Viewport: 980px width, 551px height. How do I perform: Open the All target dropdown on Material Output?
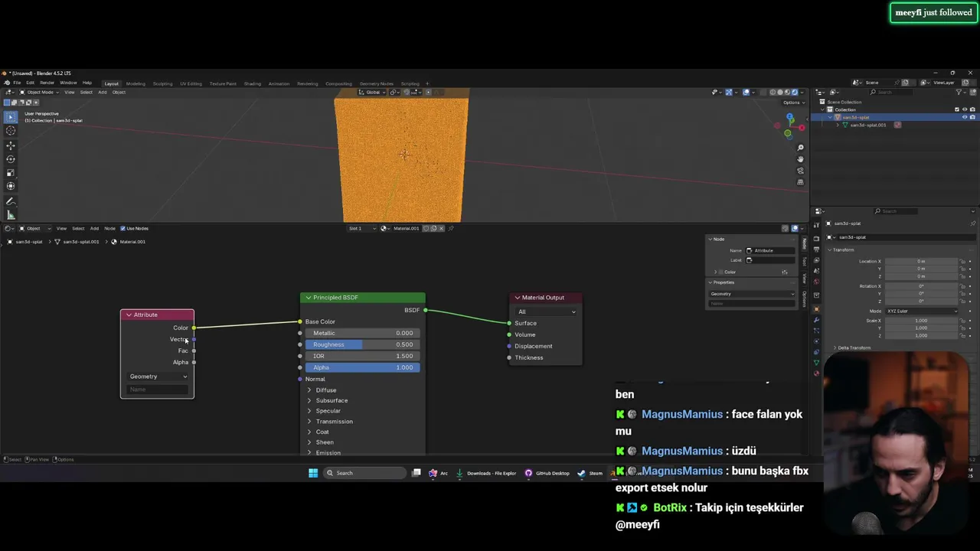click(x=547, y=311)
